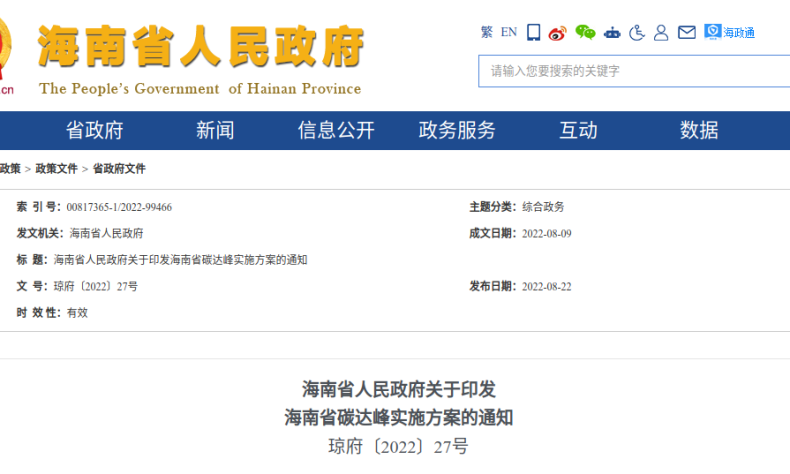This screenshot has width=790, height=474.
Task: Click metadata title 海南省人民政府关于印发海南省碳达峰实施方案的通知
Action: [180, 260]
